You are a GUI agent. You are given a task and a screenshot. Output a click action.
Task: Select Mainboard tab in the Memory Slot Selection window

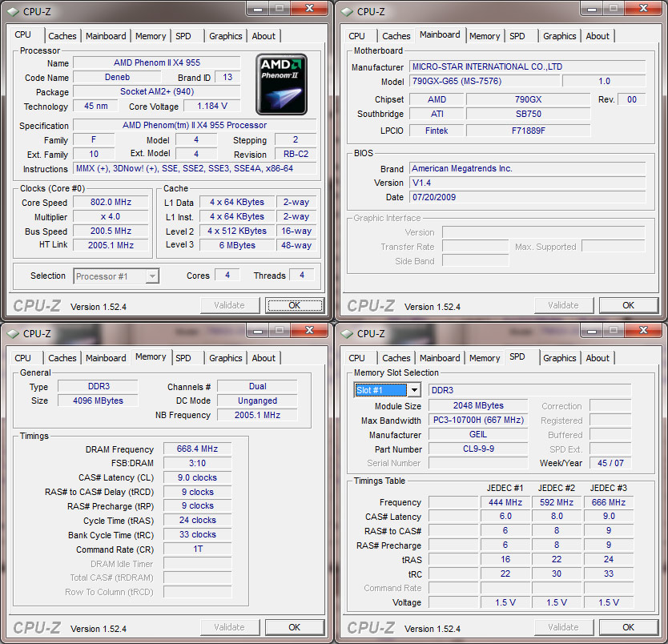(440, 358)
